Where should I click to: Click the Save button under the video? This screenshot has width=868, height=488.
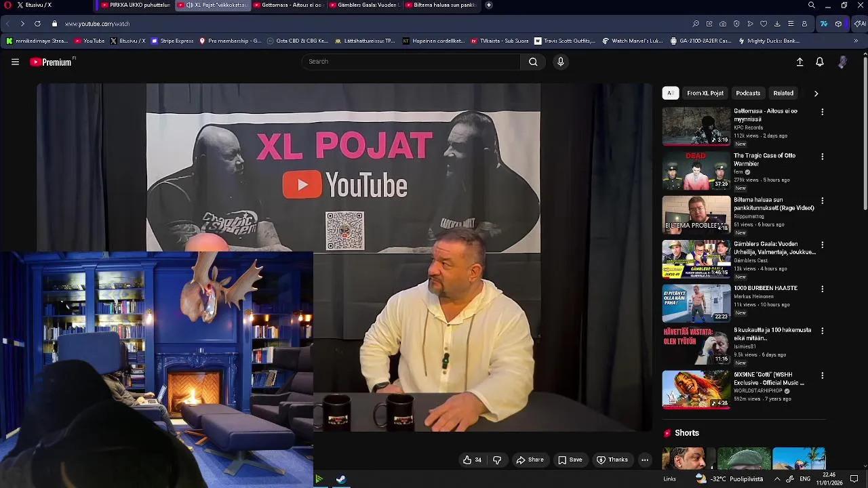(570, 460)
